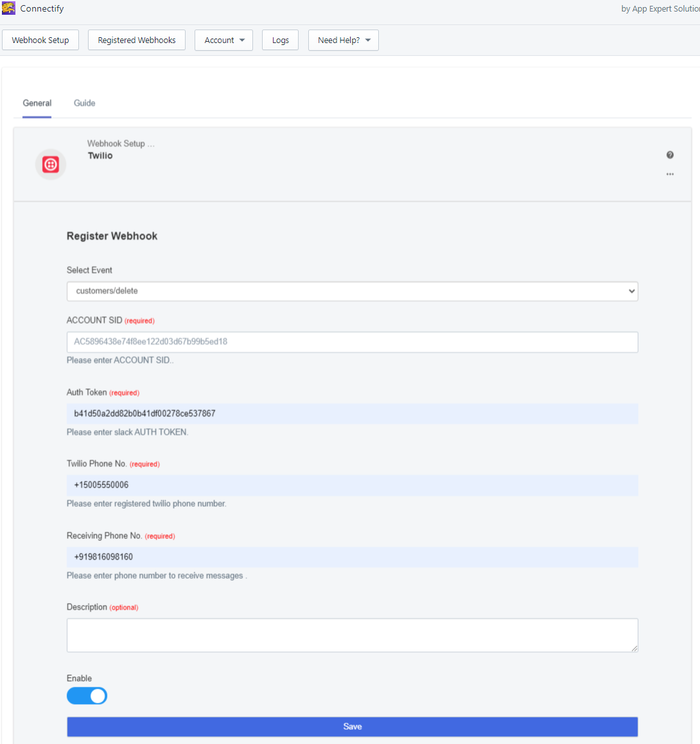Click the 'Register Webhook' heading
700x744 pixels.
112,236
